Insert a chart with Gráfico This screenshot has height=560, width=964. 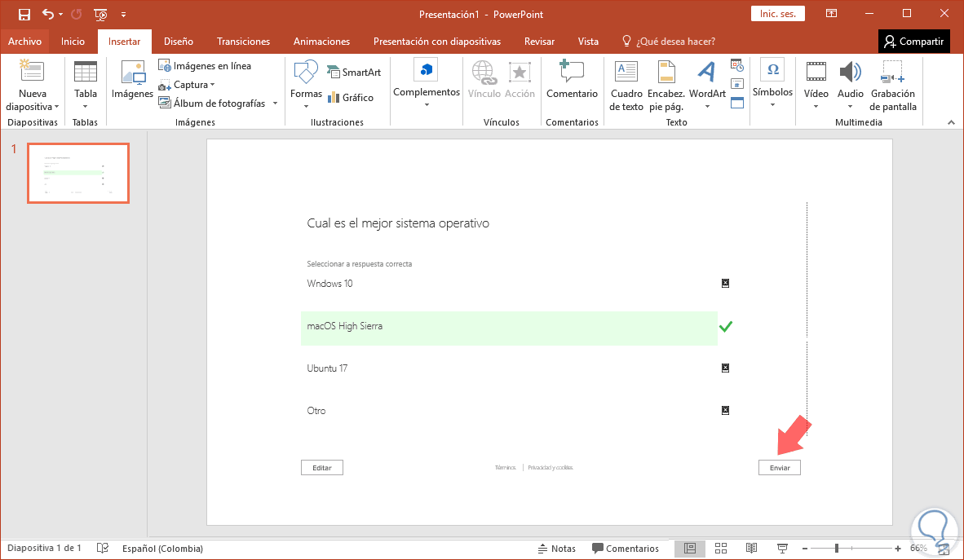click(351, 98)
